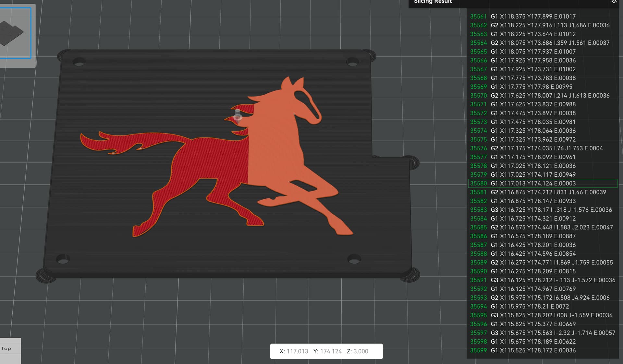Viewport: 623px width, 364px height.
Task: Select G-code line 35597
Action: coord(543,333)
